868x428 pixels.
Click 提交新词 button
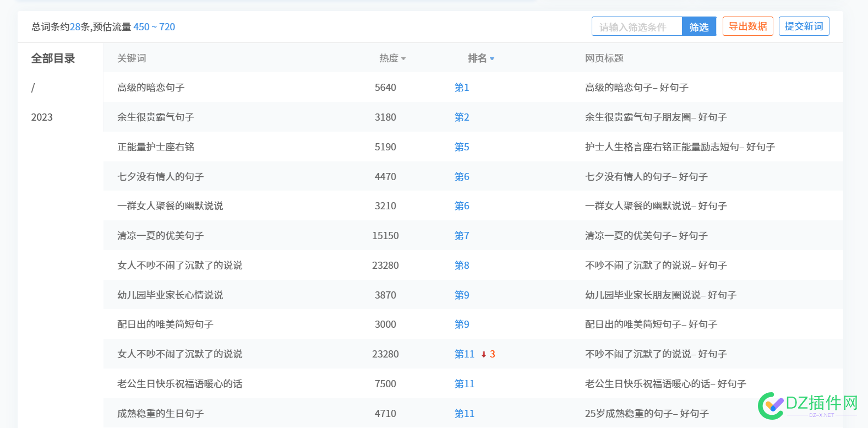[x=804, y=26]
